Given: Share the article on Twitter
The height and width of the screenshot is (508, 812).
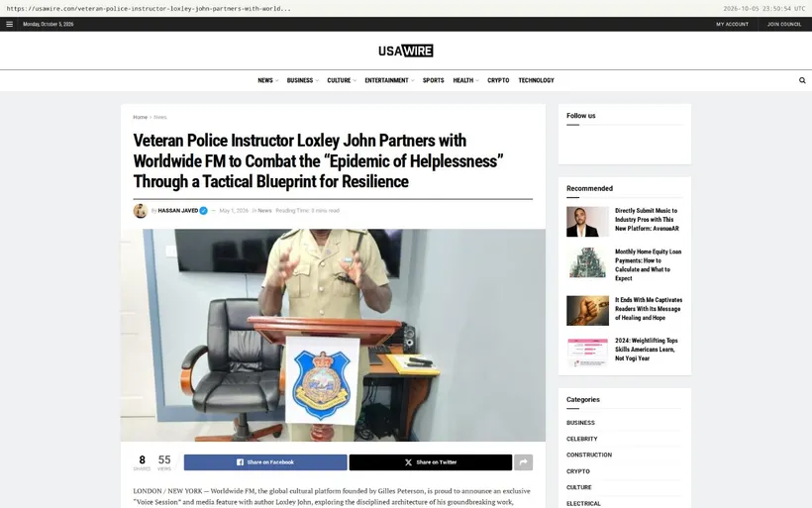Looking at the screenshot, I should coord(431,462).
